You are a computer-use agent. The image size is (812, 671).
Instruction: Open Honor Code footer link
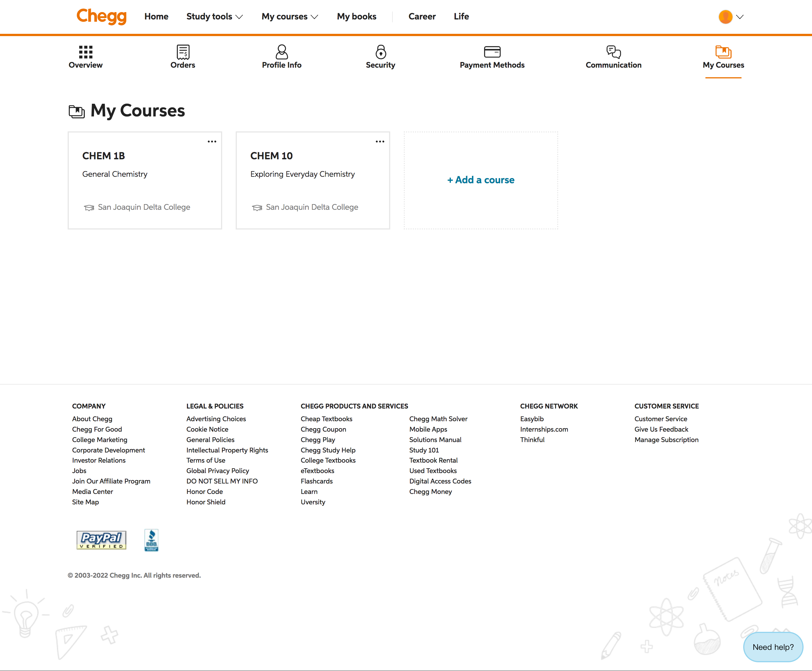[204, 492]
